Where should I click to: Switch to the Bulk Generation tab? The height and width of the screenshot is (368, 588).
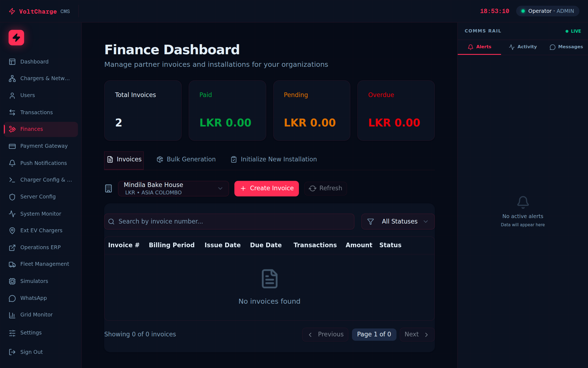click(x=186, y=159)
